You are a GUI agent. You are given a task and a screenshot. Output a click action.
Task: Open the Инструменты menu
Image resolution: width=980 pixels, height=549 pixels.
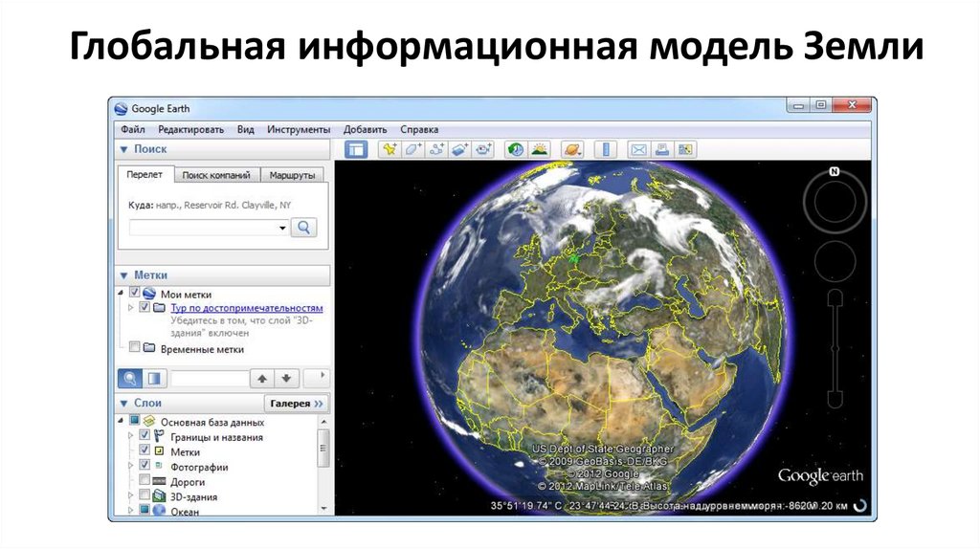299,130
